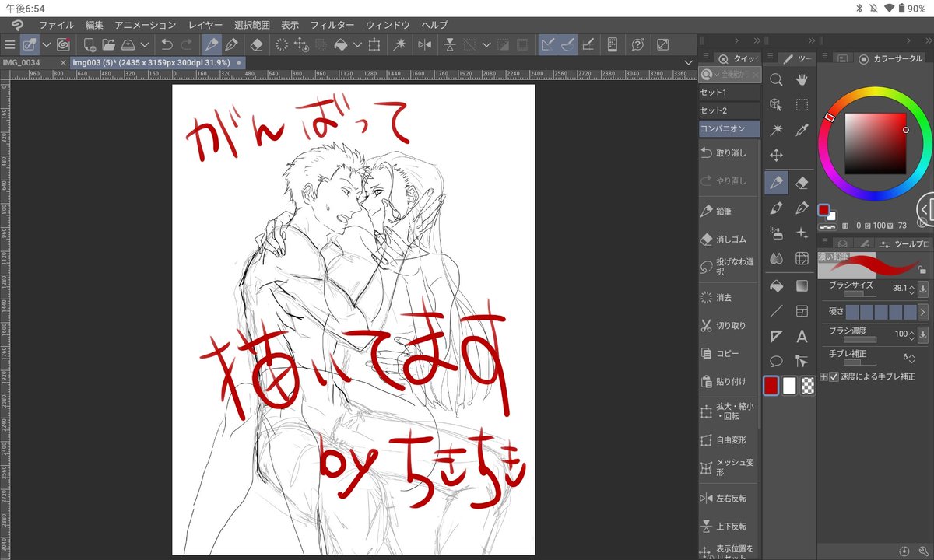Click 左右反転 in quick access
Screen dimensions: 934x560
point(728,498)
